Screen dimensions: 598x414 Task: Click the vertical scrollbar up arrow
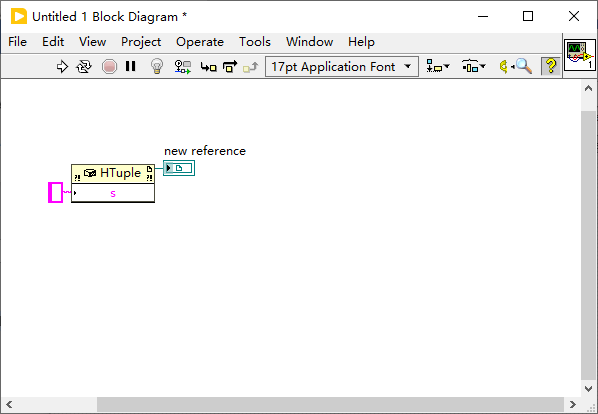pos(588,88)
